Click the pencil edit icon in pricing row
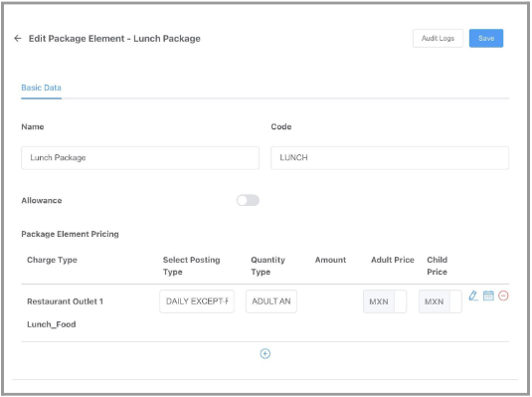This screenshot has height=397, width=532. click(473, 296)
